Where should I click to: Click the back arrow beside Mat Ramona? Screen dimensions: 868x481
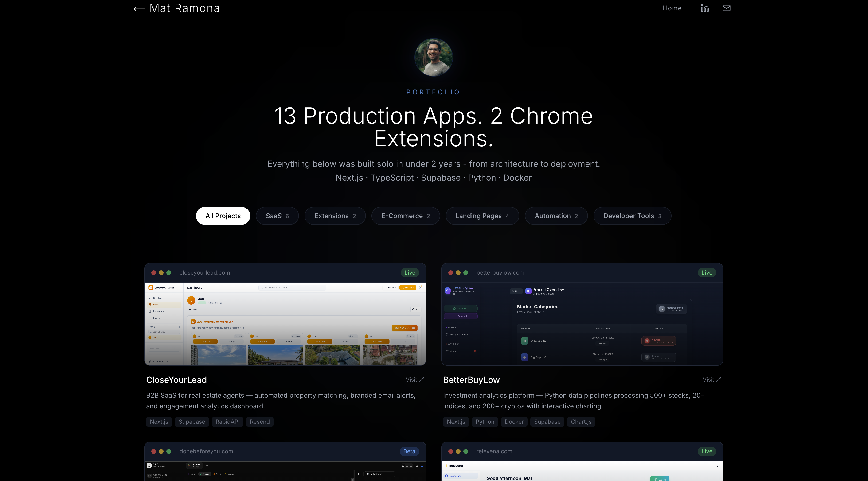click(x=139, y=9)
